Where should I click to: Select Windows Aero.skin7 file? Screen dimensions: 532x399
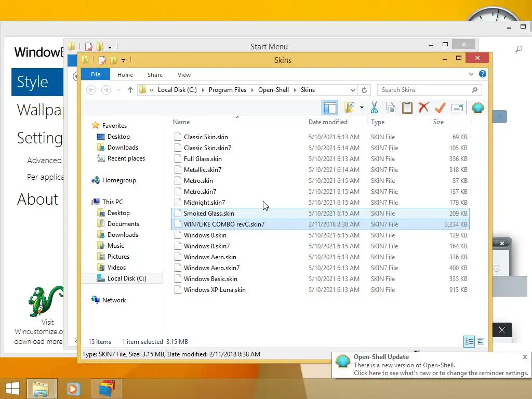point(320,268)
